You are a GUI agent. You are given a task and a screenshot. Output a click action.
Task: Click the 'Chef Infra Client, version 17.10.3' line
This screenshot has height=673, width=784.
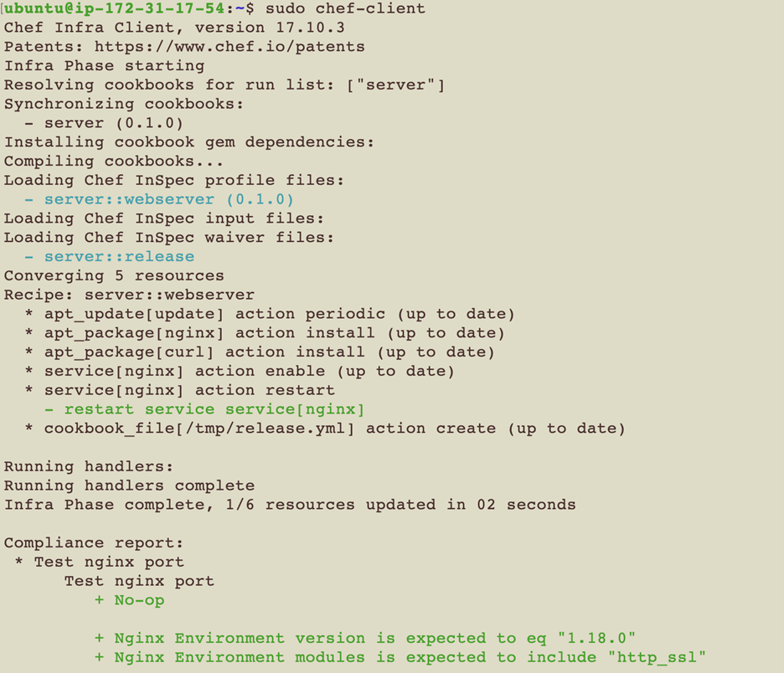point(174,28)
